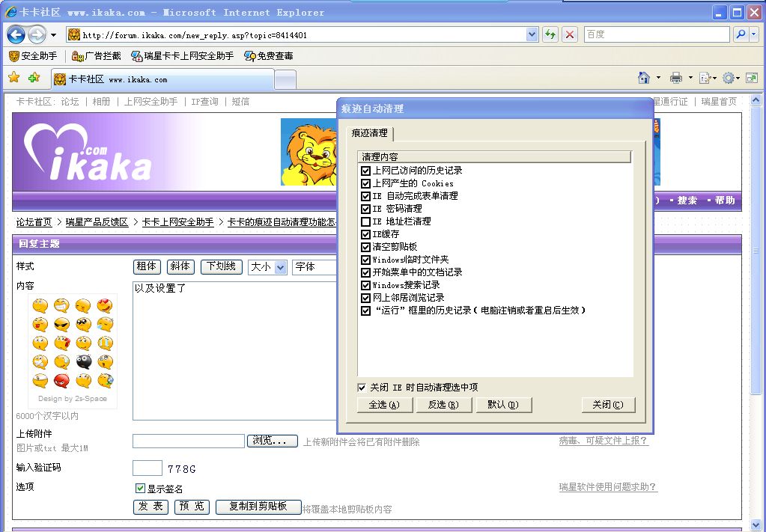766x532 pixels.
Task: Stop loading with the red X icon
Action: click(570, 34)
